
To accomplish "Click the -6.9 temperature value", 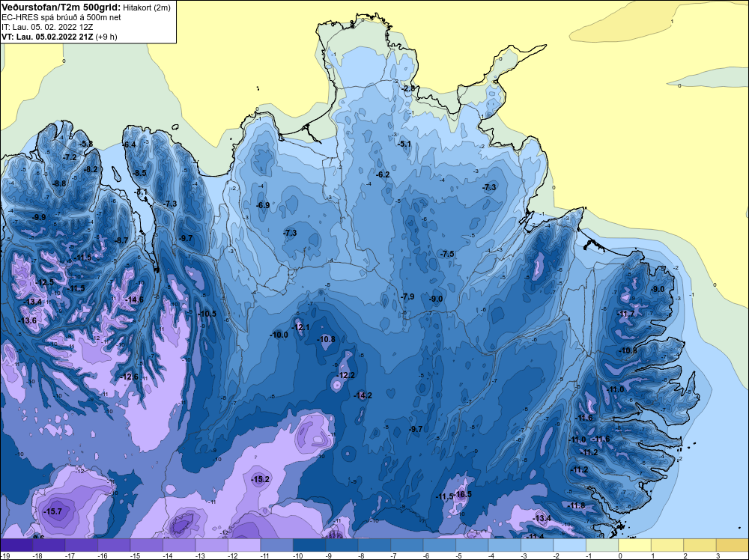I will coord(263,205).
